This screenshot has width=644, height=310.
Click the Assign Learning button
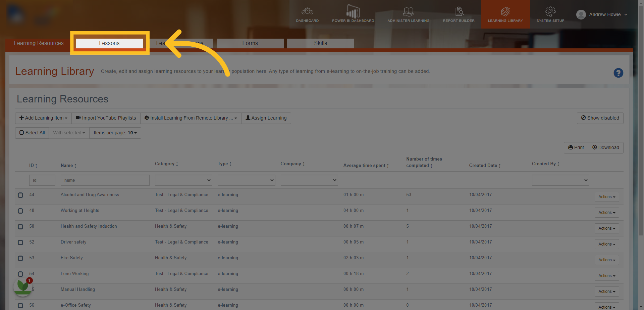(266, 118)
